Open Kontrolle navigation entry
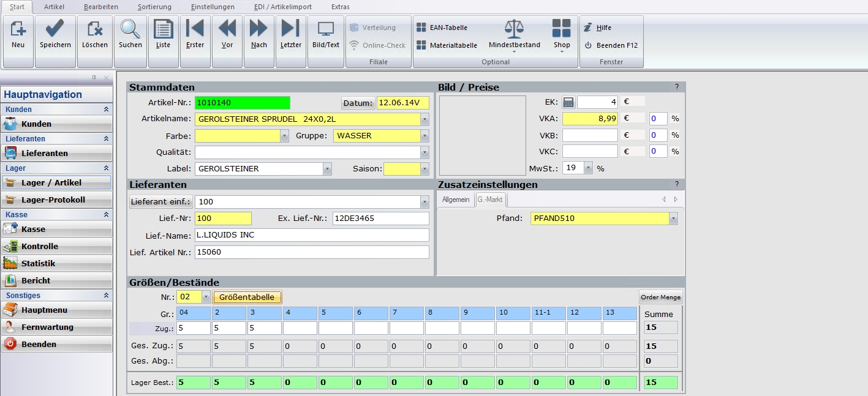The width and height of the screenshot is (868, 396). [x=56, y=247]
